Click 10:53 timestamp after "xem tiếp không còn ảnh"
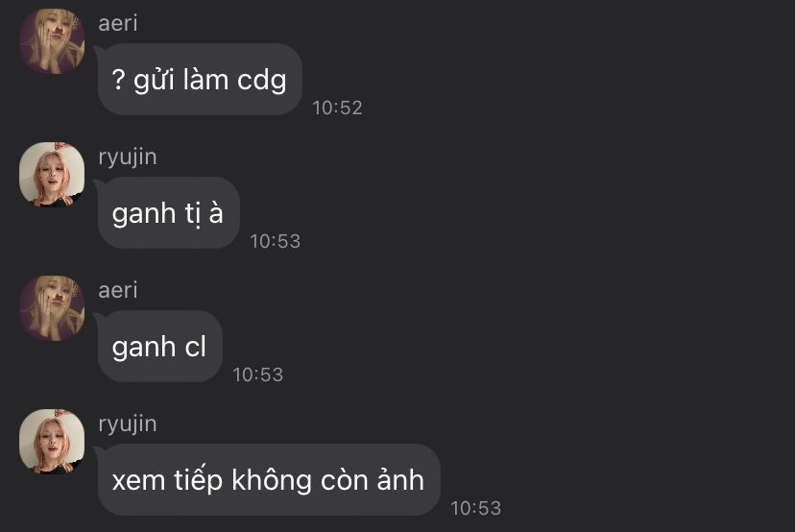This screenshot has height=532, width=795. [475, 508]
